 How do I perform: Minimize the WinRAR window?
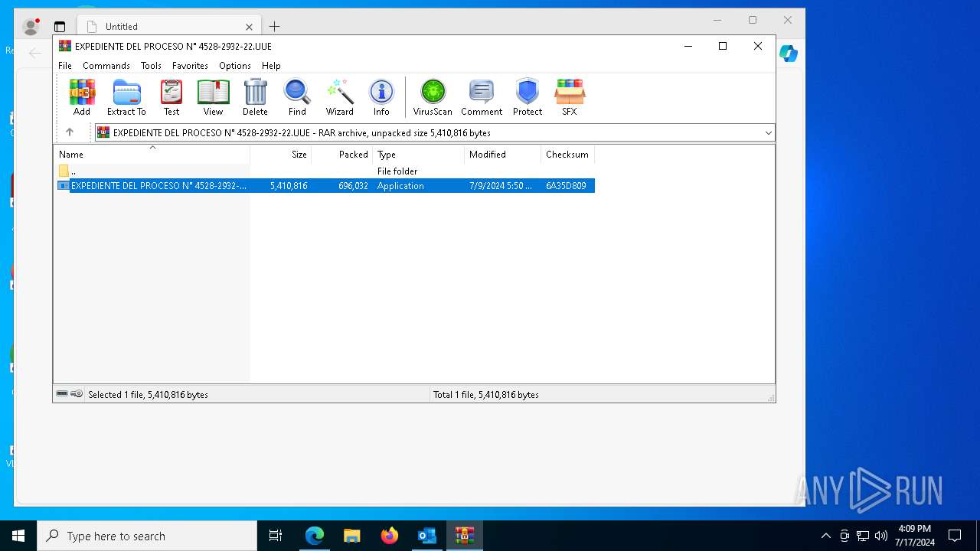pyautogui.click(x=688, y=46)
